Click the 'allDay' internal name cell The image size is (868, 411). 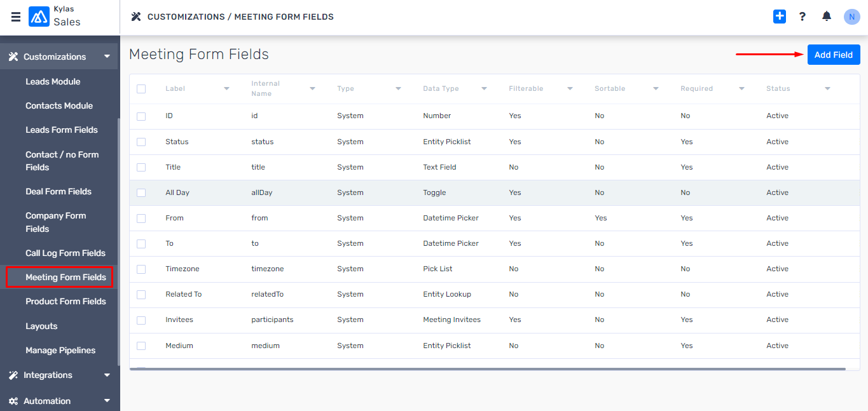[x=262, y=192]
